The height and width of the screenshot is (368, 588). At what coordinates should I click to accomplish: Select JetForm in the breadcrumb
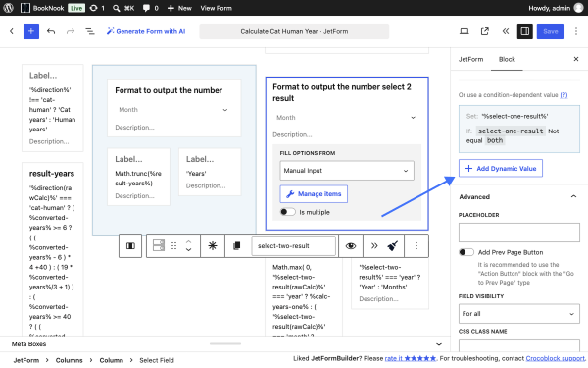click(x=25, y=360)
